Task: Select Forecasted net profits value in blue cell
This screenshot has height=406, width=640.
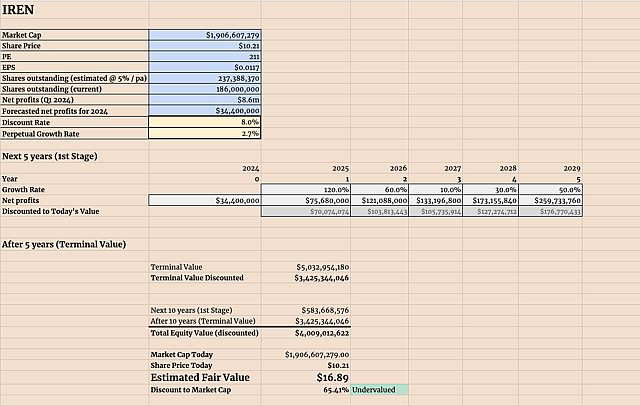Action: point(204,111)
